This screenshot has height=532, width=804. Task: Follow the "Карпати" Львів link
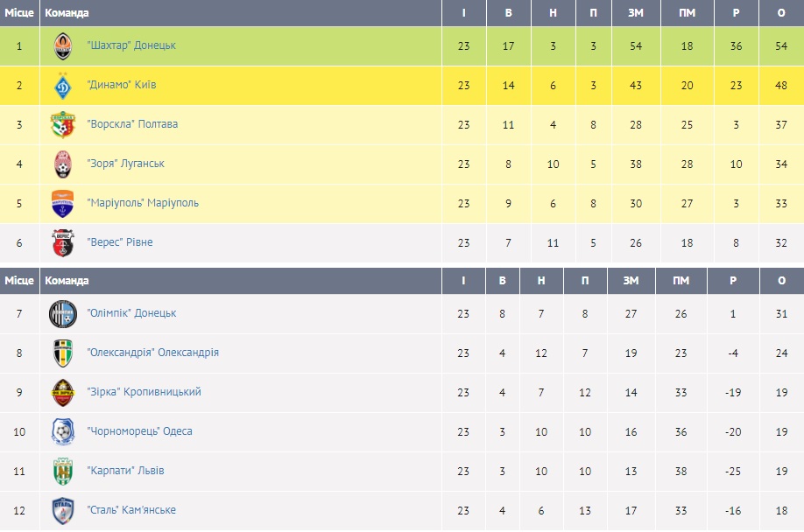point(125,471)
